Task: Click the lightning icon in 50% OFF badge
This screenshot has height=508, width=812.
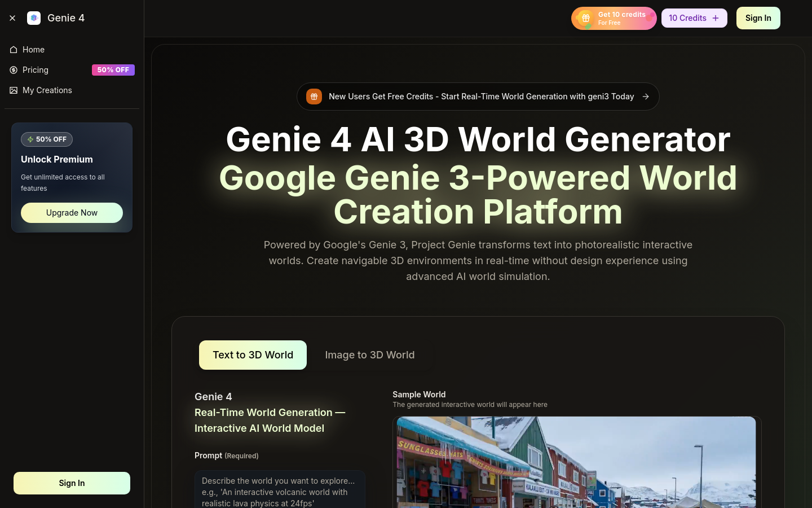Action: (30, 139)
